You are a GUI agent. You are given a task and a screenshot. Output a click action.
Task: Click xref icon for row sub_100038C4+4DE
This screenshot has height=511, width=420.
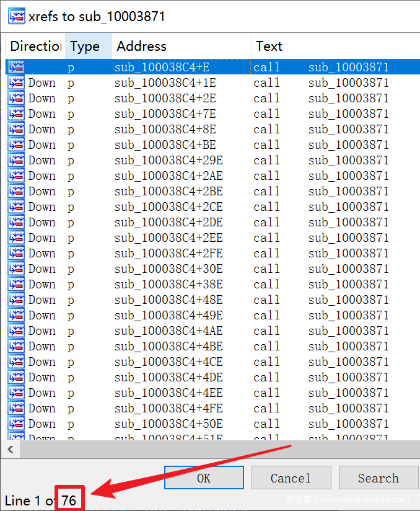click(x=17, y=377)
